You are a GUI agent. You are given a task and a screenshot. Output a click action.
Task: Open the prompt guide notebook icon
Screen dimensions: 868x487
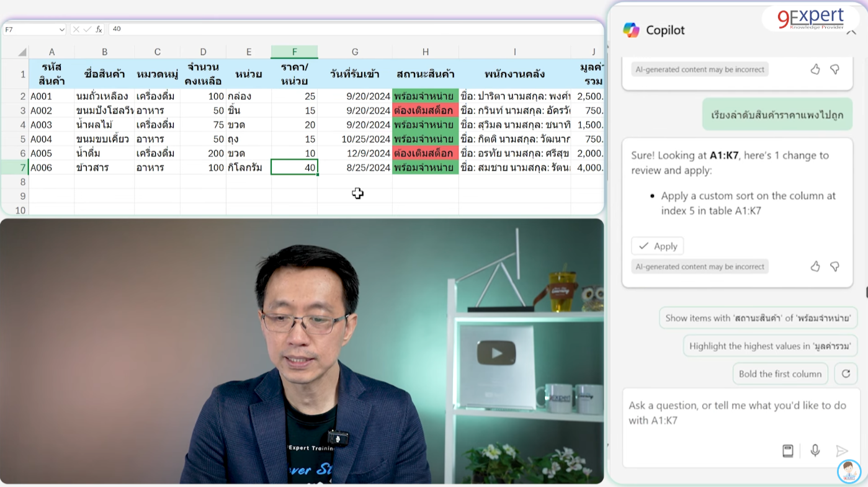click(787, 451)
